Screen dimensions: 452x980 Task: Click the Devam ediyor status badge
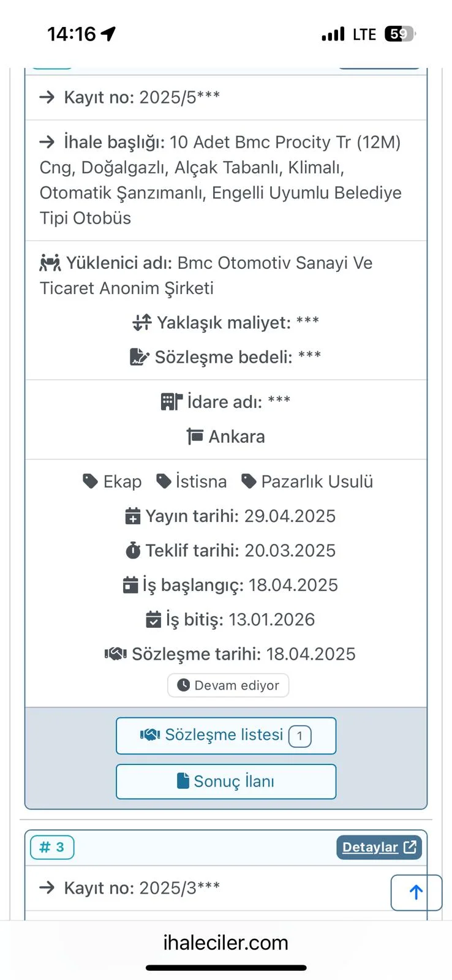click(x=228, y=685)
